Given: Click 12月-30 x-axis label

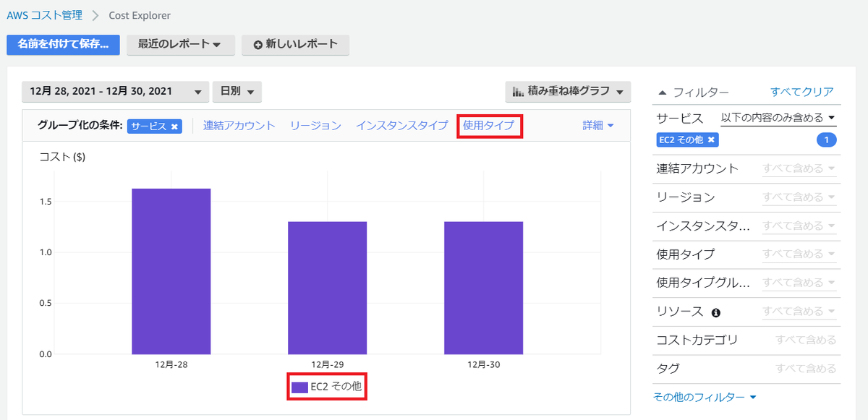Looking at the screenshot, I should tap(484, 364).
